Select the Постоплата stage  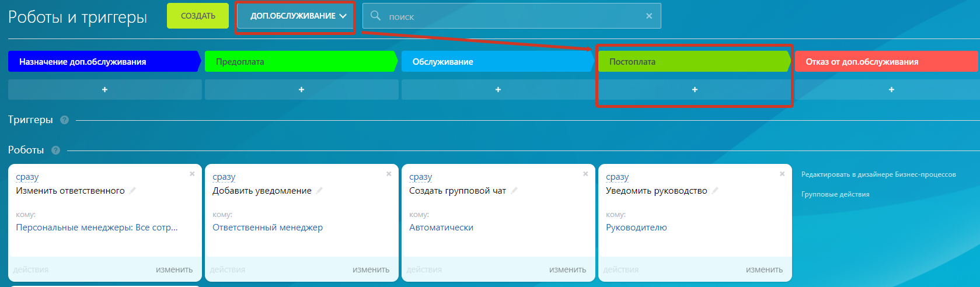coord(695,61)
